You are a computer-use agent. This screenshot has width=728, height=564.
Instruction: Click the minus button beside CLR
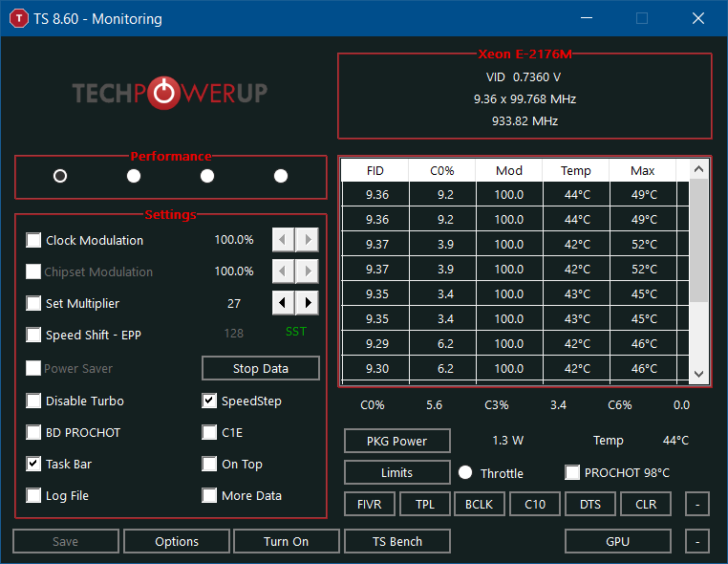click(697, 504)
